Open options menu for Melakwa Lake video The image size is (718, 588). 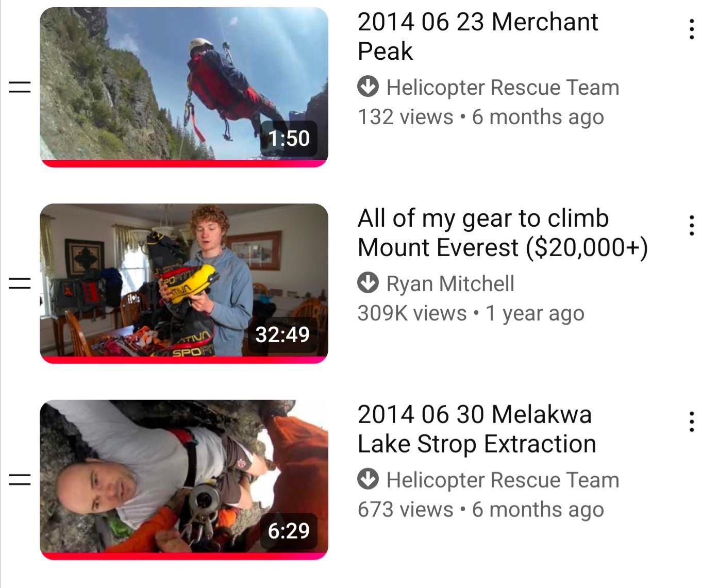pyautogui.click(x=691, y=422)
